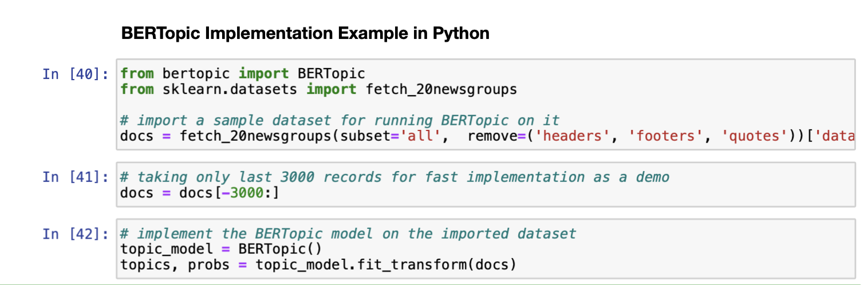Click the docs = docs[-3000:] line
The width and height of the screenshot is (868, 285).
(199, 193)
